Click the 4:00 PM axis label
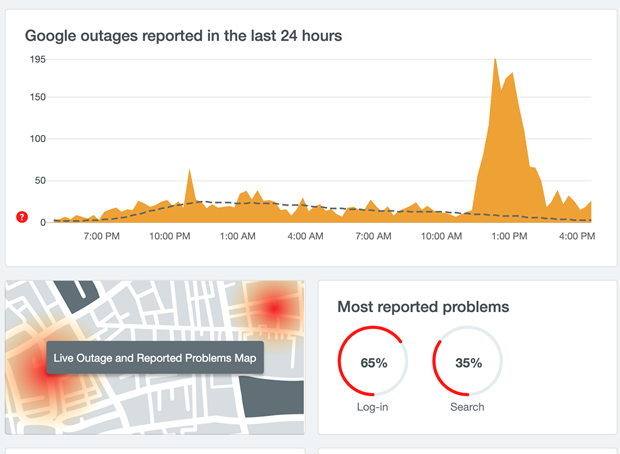Screen dimensions: 620x454 pyautogui.click(x=577, y=236)
